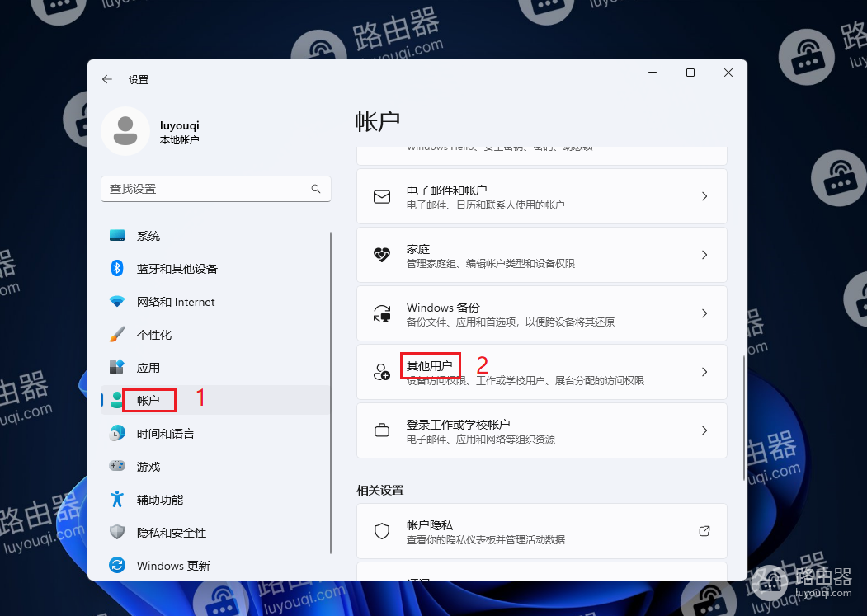867x616 pixels.
Task: Select 系统 in the sidebar
Action: click(215, 236)
